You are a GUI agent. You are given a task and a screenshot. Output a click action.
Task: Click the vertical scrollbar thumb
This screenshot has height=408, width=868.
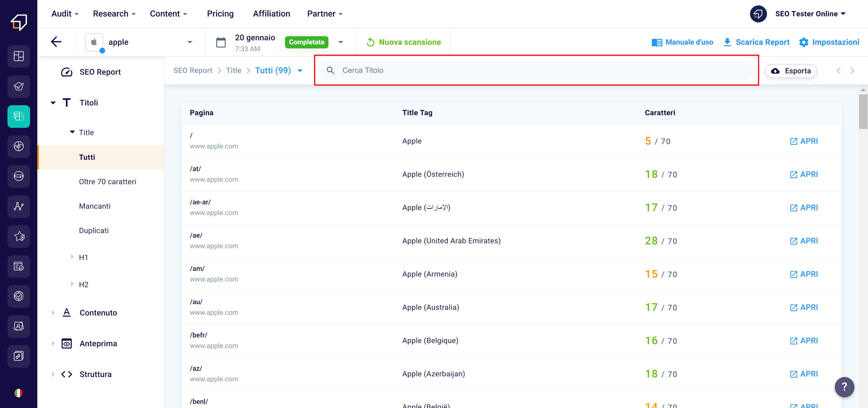pos(863,111)
